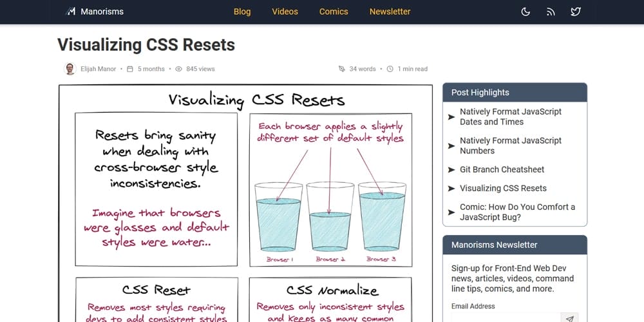Go to the Comics section
The image size is (644, 322).
[334, 12]
